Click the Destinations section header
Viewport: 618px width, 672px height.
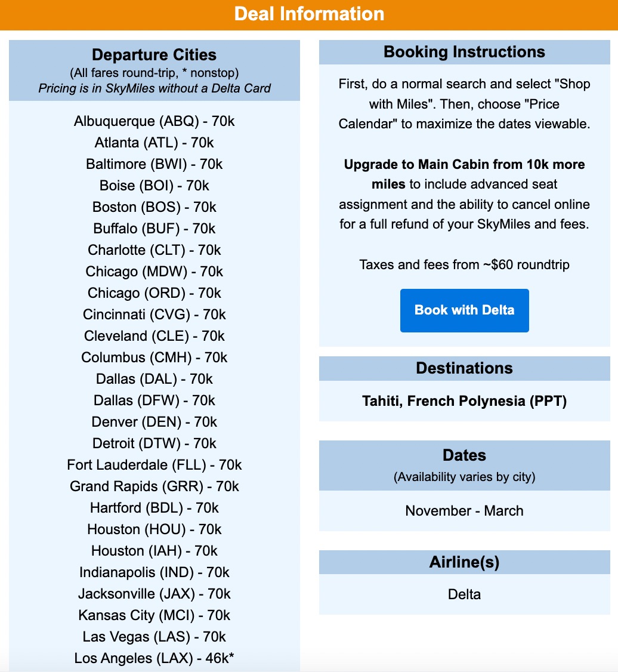click(x=464, y=368)
